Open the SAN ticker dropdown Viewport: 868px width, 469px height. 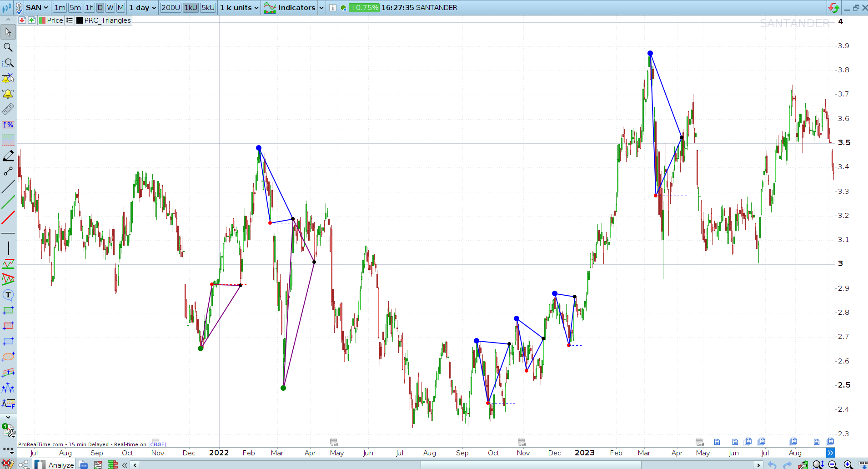click(37, 8)
